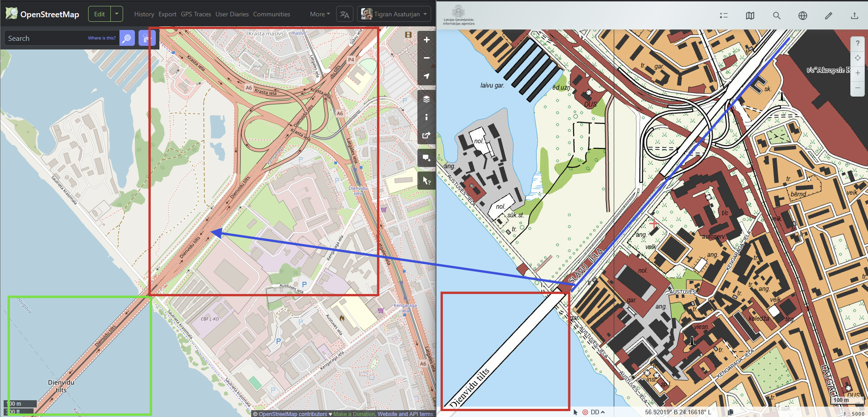Toggle the red target coordinate marker
Viewport: 868px width, 417px height.
[585, 412]
